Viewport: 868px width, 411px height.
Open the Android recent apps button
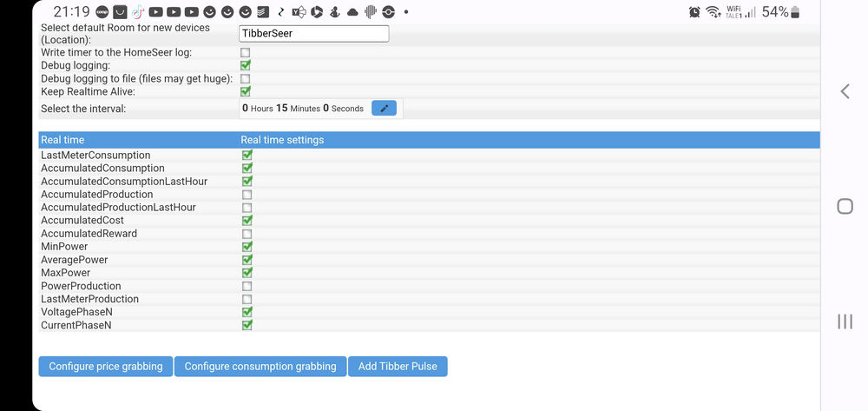[845, 322]
